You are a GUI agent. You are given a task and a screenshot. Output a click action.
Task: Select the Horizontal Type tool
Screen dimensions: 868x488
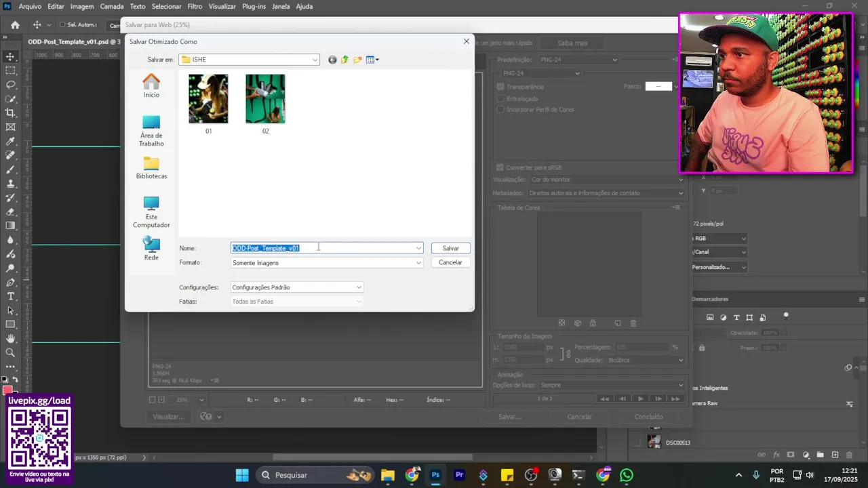pyautogui.click(x=10, y=296)
